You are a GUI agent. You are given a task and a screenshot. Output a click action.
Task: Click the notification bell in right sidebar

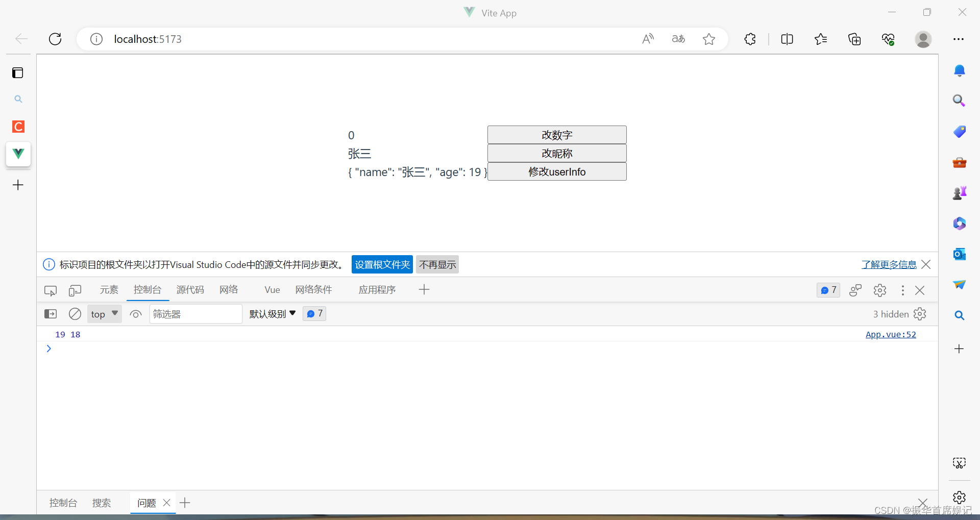959,70
